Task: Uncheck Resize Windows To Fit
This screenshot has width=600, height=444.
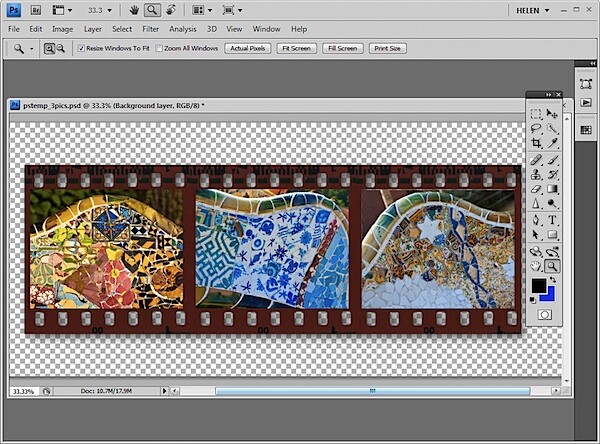Action: coord(81,48)
